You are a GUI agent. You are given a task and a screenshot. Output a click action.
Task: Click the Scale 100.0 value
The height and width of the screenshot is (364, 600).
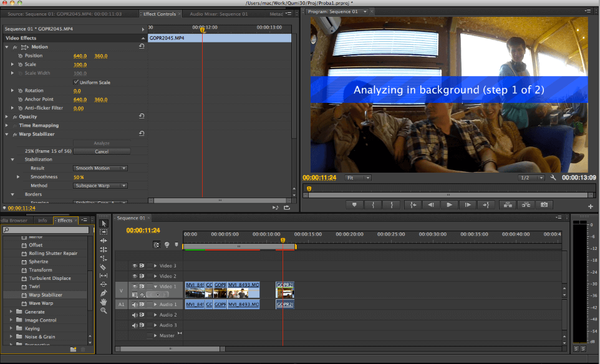[x=80, y=65]
